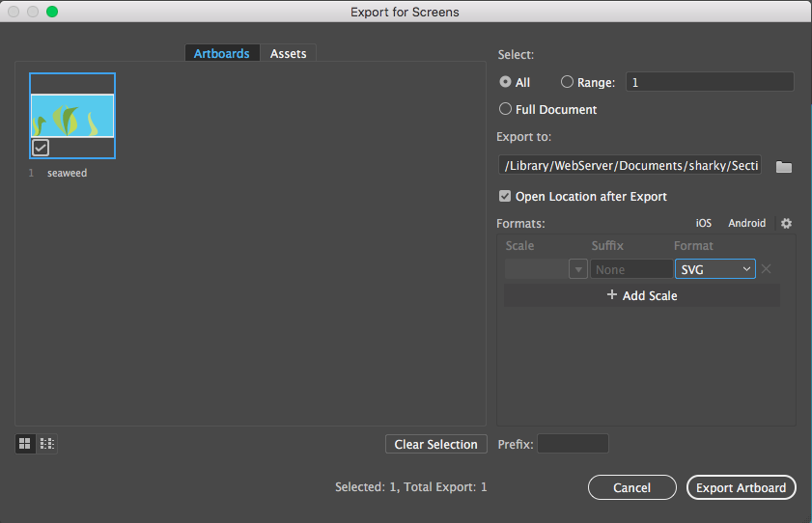
Task: Remove the SVG scale row with X
Action: [x=766, y=269]
